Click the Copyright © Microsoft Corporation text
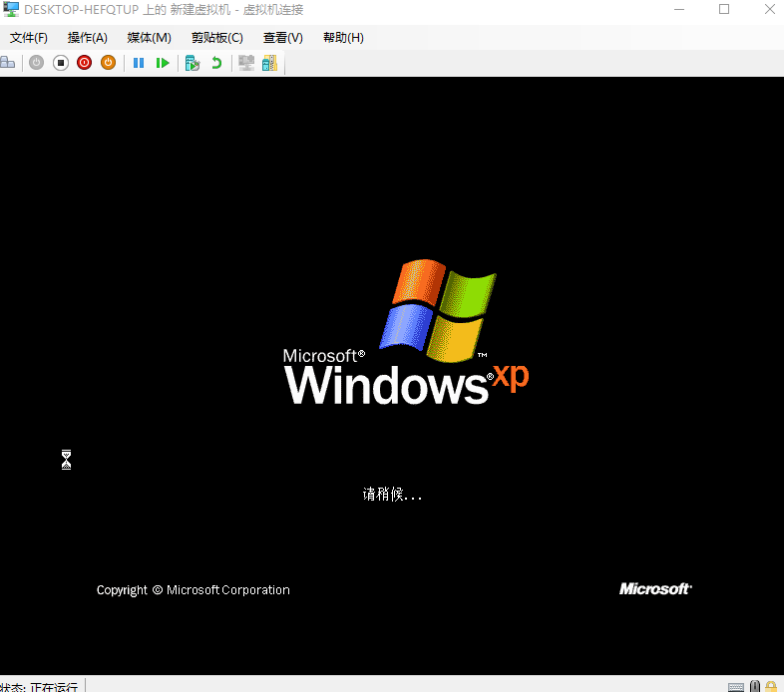 coord(193,590)
